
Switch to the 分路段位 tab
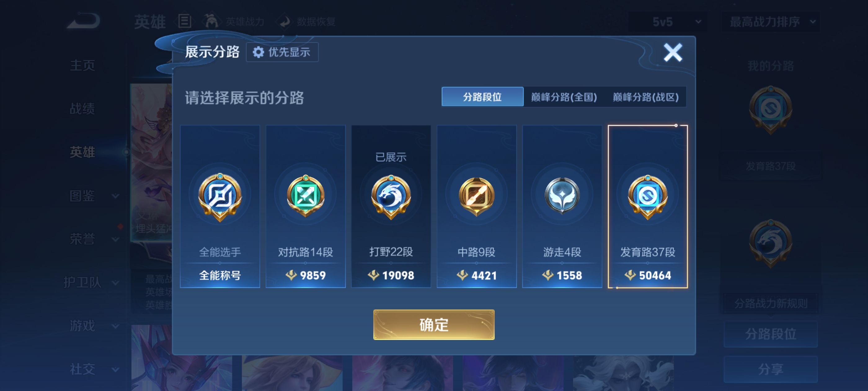pyautogui.click(x=482, y=97)
